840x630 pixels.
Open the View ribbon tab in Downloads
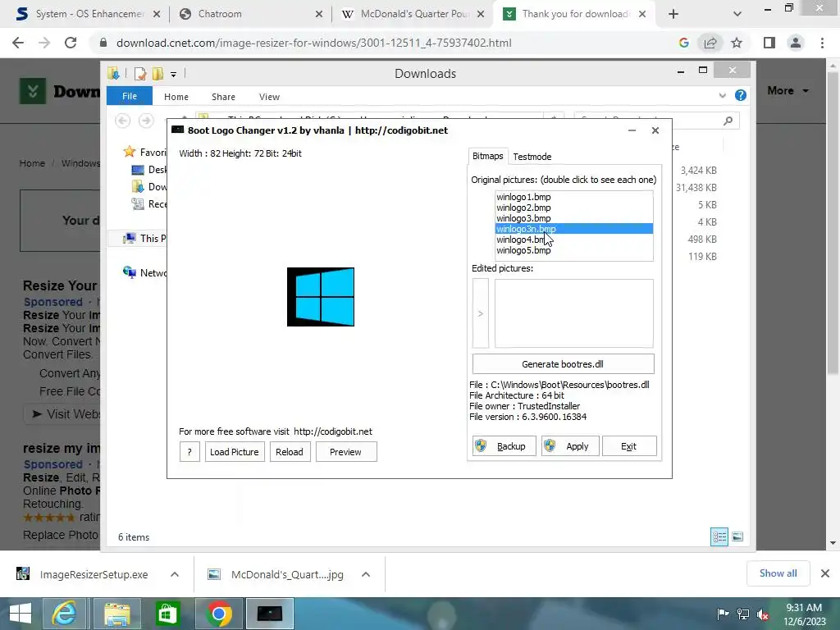tap(269, 97)
